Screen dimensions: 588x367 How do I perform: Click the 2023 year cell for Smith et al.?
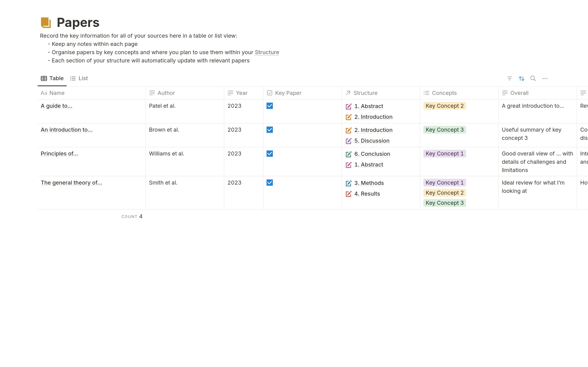243,193
